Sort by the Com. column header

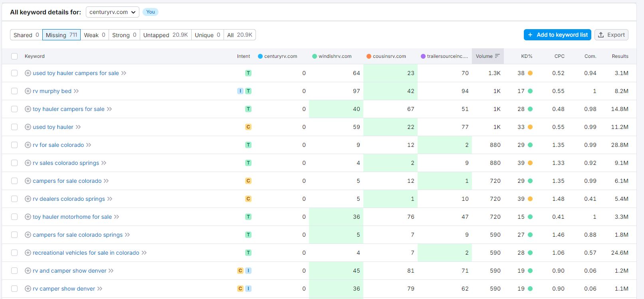tap(590, 56)
